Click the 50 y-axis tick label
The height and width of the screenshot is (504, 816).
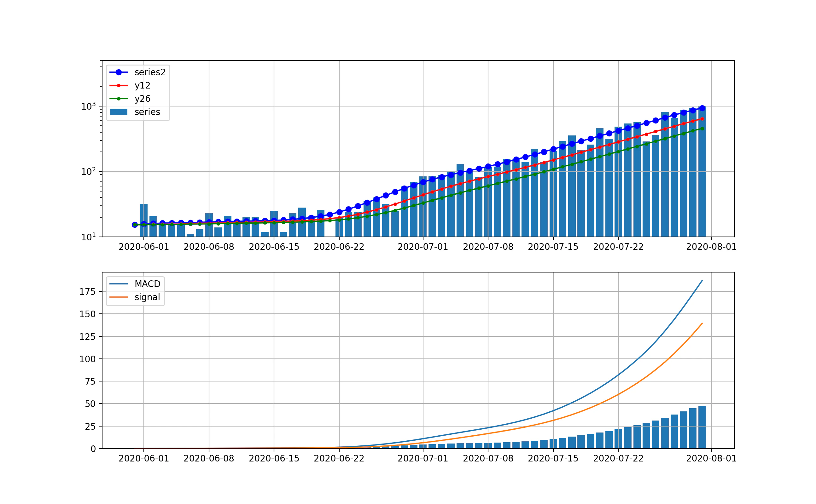[x=90, y=404]
